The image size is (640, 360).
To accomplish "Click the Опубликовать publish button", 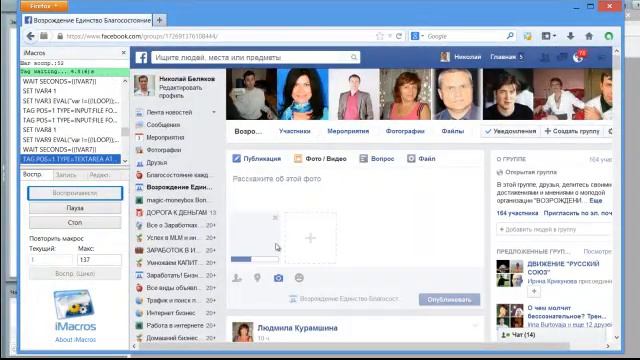I will (449, 300).
